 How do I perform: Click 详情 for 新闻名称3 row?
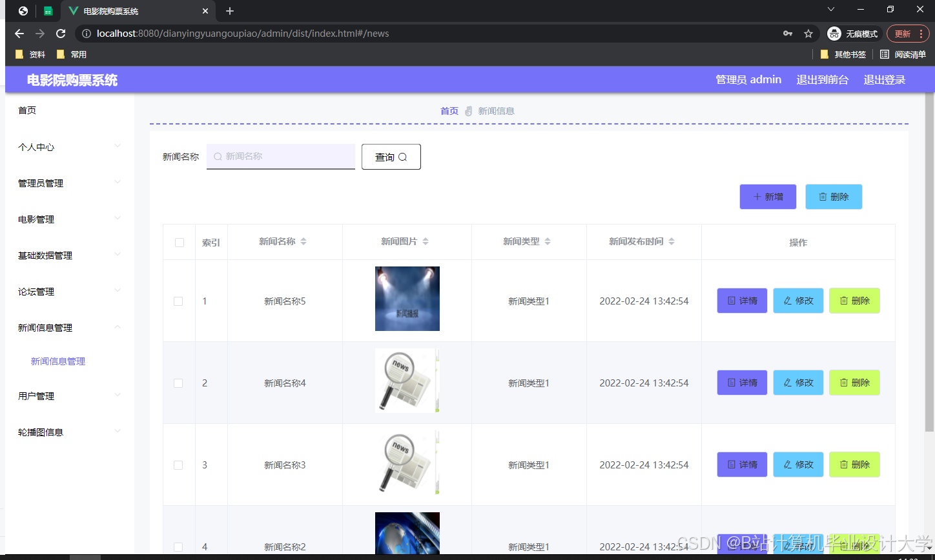[x=742, y=465]
